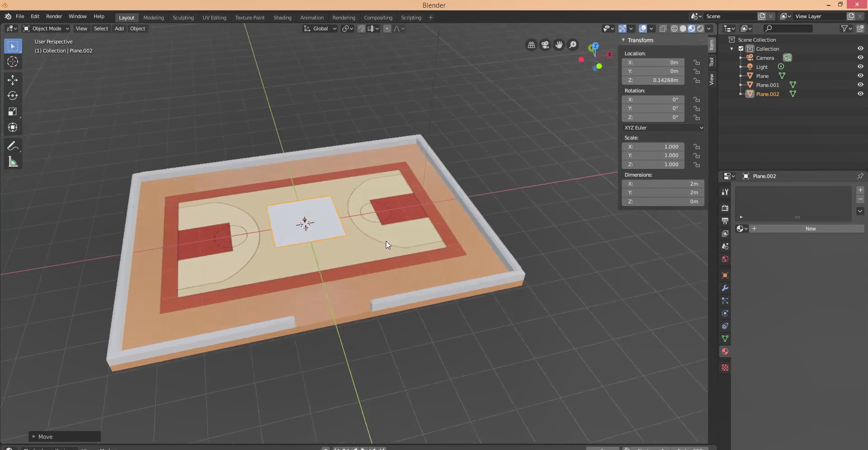This screenshot has height=450, width=868.
Task: Toggle X-ray view in viewport header
Action: pyautogui.click(x=663, y=29)
